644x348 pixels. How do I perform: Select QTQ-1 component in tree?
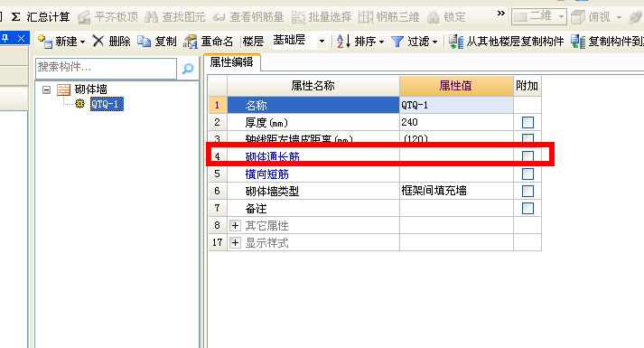107,104
